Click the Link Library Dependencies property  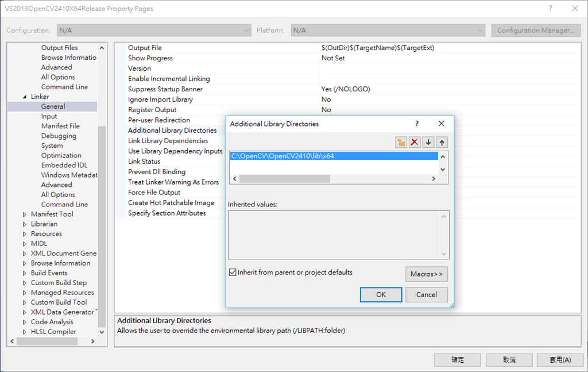168,141
